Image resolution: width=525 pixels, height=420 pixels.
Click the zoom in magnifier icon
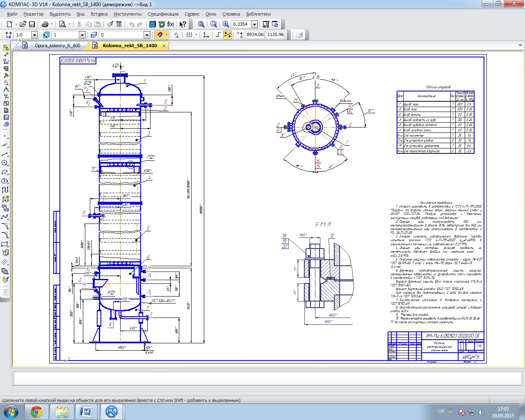click(226, 24)
